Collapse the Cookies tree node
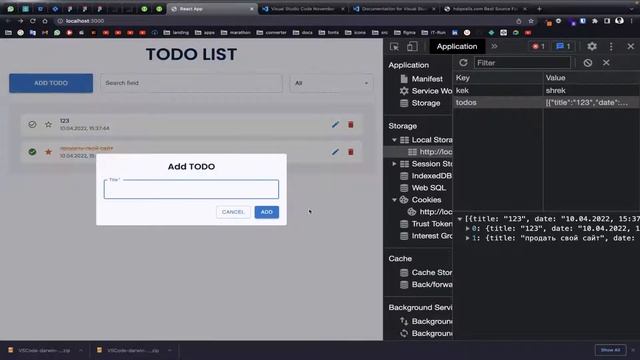This screenshot has width=640, height=360. point(394,200)
